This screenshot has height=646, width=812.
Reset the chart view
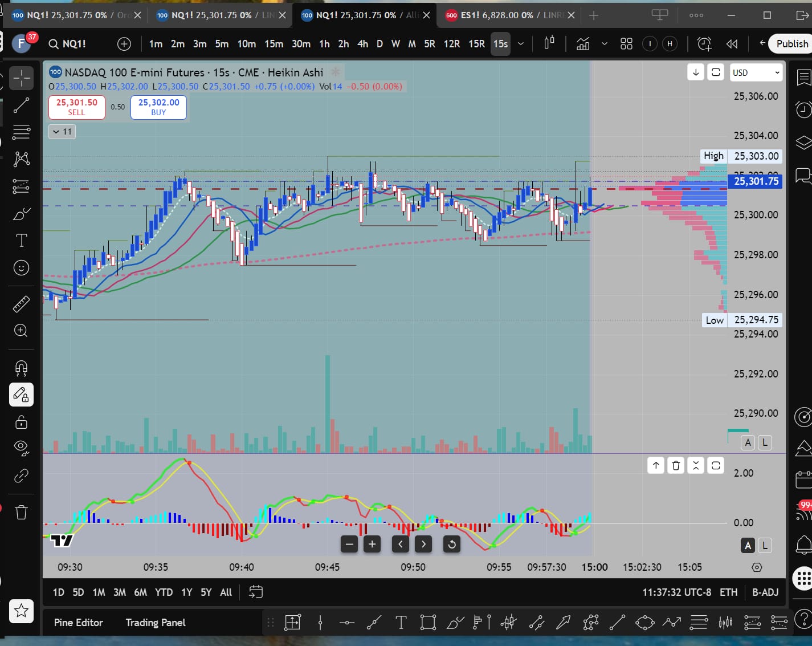pos(451,544)
